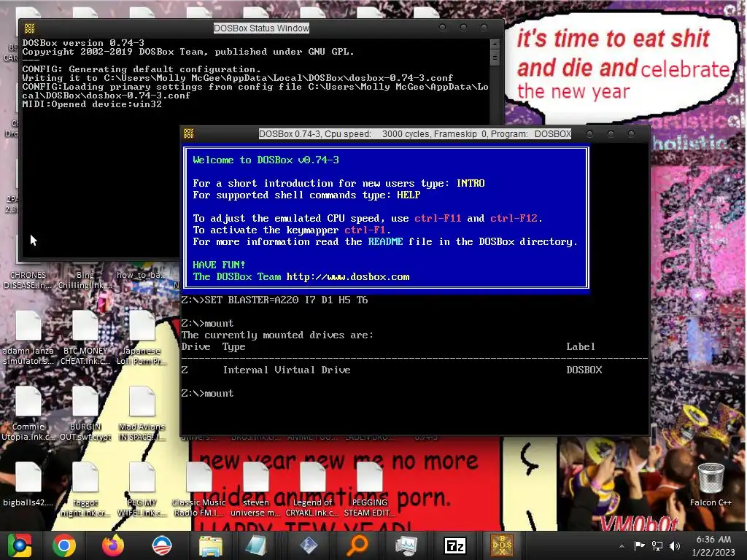
Task: Click the INTRO command word
Action: click(x=471, y=183)
